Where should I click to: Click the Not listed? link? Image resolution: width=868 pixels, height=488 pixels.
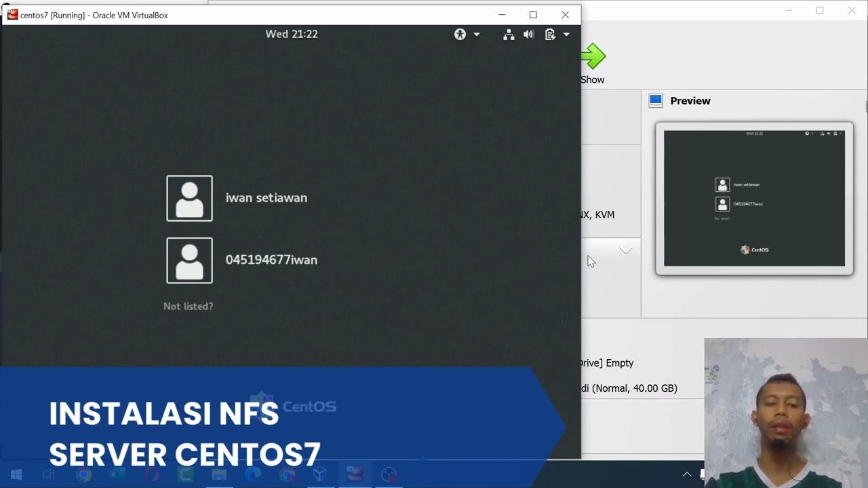(189, 306)
